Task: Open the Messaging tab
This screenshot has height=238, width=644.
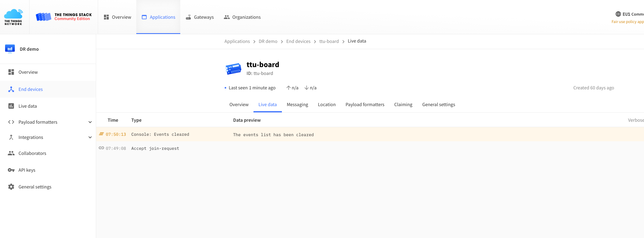Action: click(297, 105)
